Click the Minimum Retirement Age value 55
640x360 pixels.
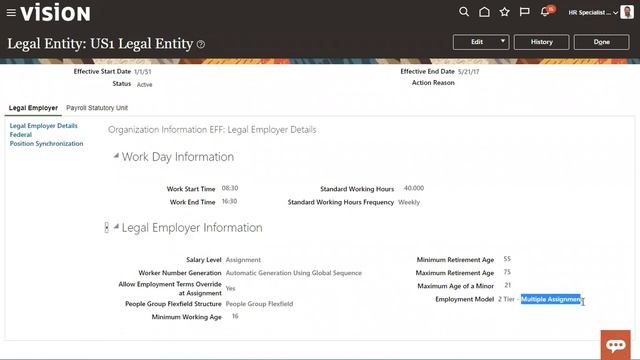click(x=507, y=259)
